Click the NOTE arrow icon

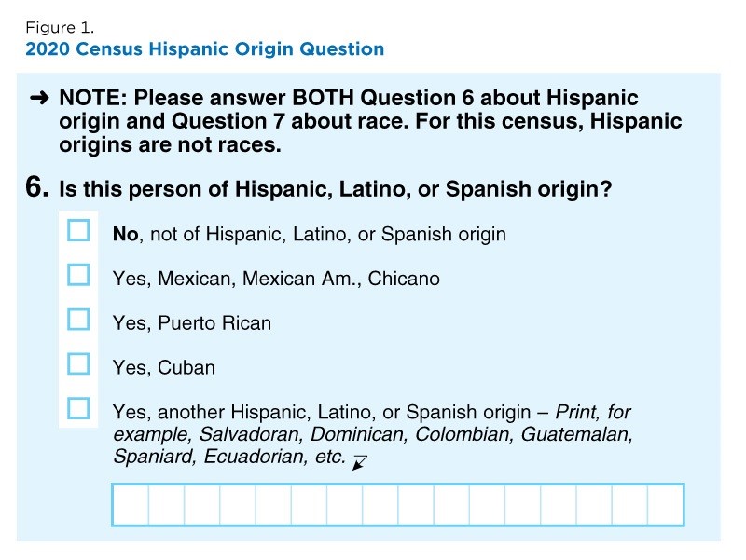(x=39, y=98)
